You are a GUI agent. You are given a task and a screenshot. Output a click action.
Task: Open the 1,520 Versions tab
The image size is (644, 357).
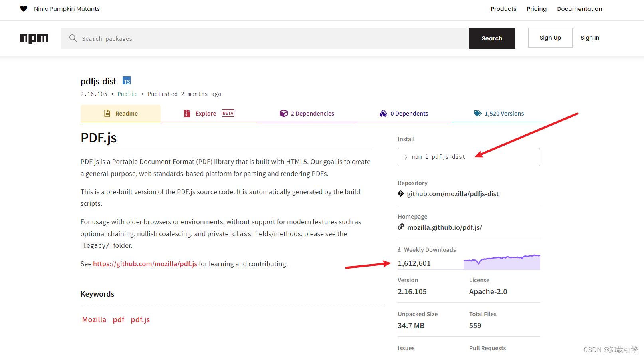pos(499,114)
